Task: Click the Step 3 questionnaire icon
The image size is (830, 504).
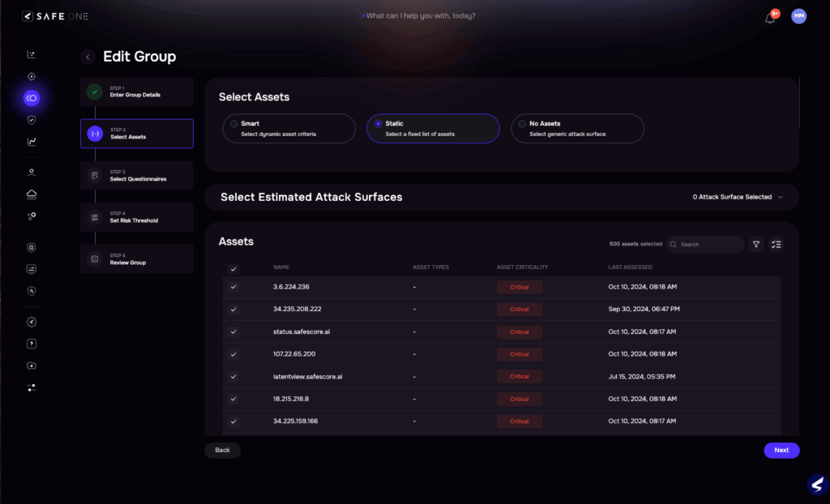Action: click(x=95, y=175)
